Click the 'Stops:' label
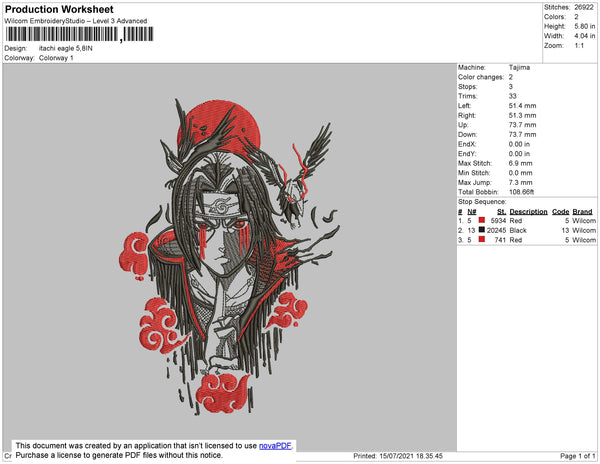600x464 pixels. [468, 86]
